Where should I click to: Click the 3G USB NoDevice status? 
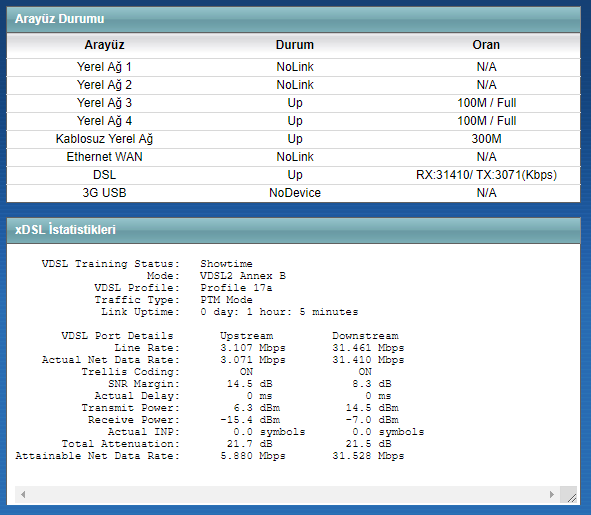click(x=295, y=193)
